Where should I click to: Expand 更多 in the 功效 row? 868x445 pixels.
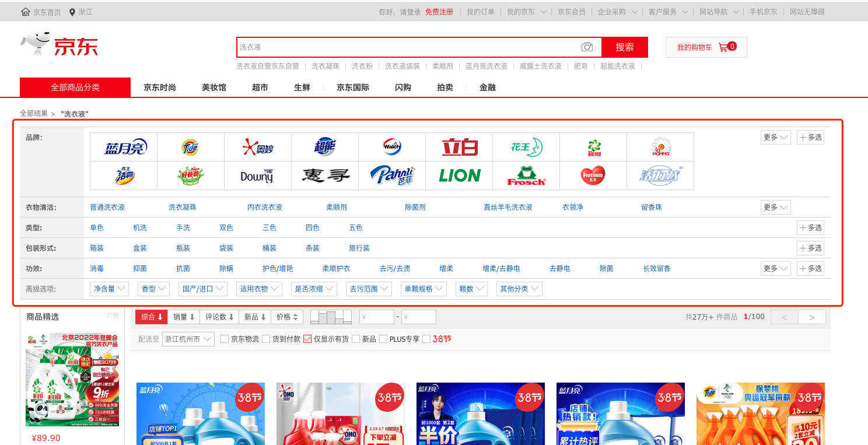coord(775,268)
